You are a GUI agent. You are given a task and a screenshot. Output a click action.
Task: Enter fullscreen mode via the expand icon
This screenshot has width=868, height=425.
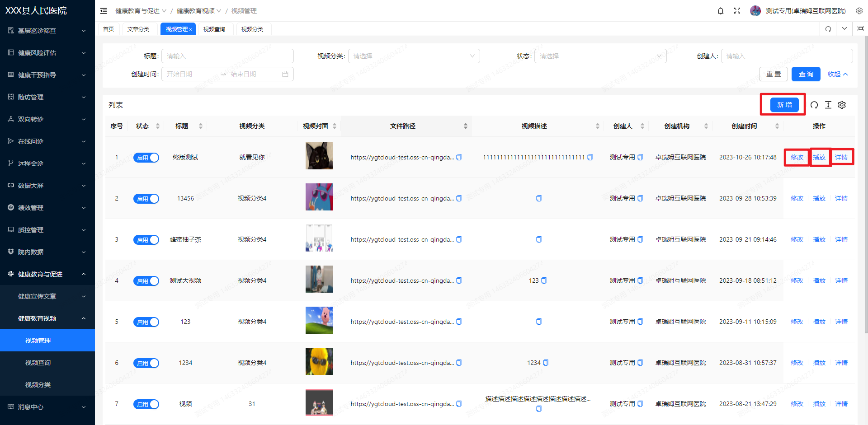737,10
